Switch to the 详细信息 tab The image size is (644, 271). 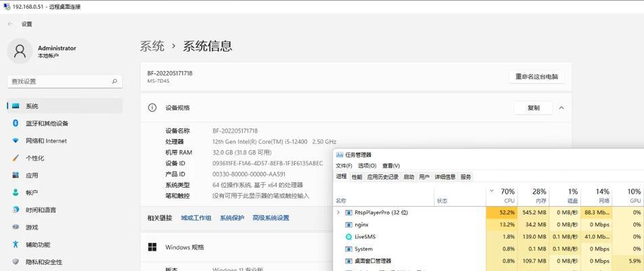click(x=445, y=177)
